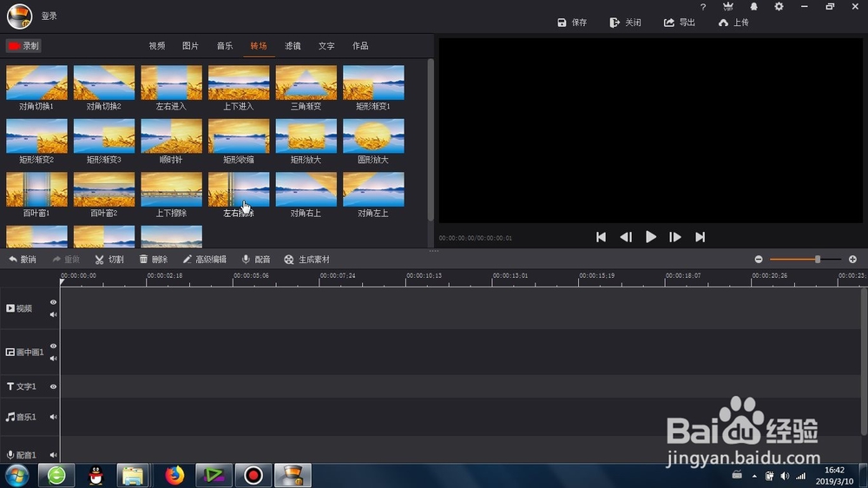Screen dimensions: 868x488
Task: Toggle visibility eye of 画中画1 track
Action: [x=53, y=346]
